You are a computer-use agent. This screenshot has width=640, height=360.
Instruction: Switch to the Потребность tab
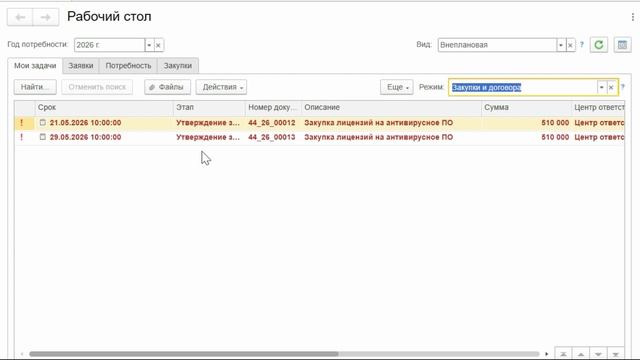128,66
